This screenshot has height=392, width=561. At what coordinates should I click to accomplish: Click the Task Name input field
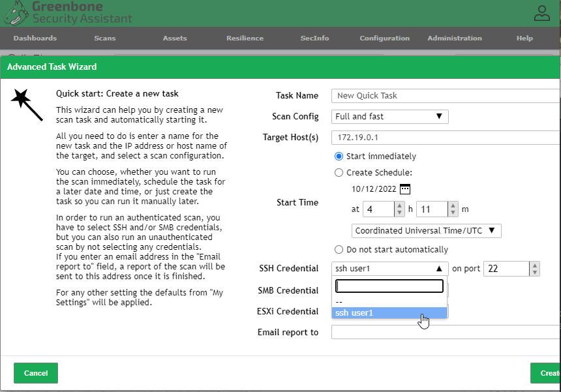[446, 96]
